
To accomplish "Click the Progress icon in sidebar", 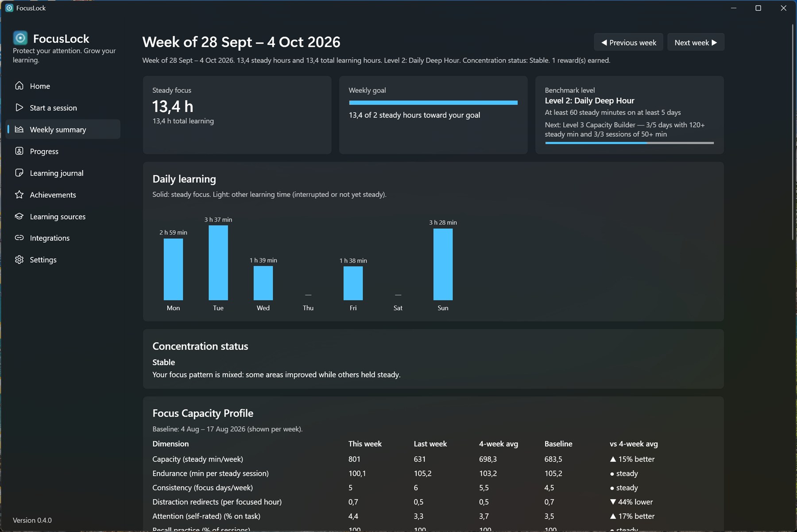I will [x=19, y=151].
